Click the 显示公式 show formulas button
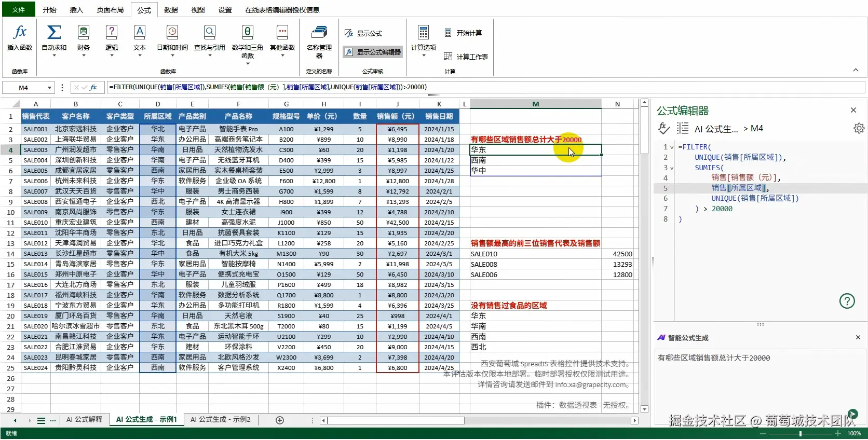 [x=363, y=33]
